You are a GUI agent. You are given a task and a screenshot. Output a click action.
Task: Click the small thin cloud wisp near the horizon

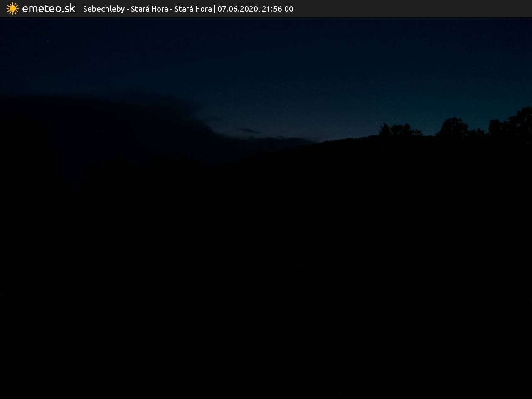[x=249, y=131]
